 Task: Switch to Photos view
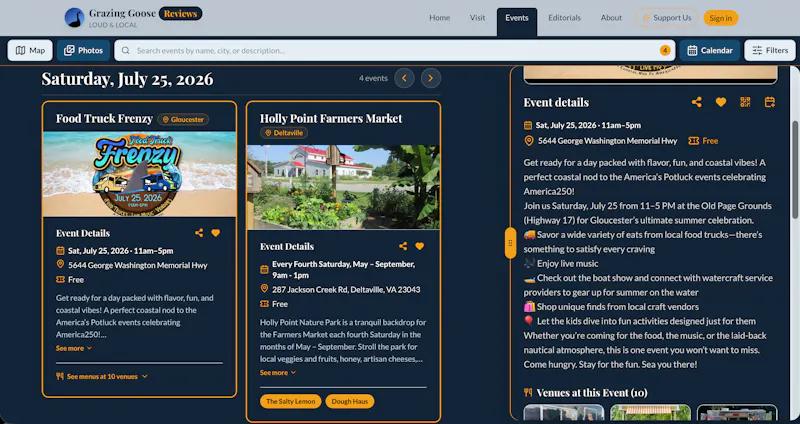click(83, 51)
